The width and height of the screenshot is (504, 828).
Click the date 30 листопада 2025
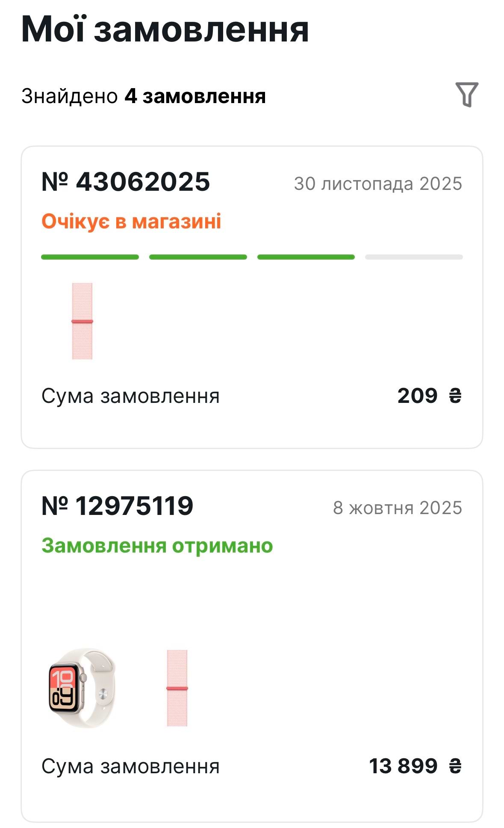(x=378, y=184)
